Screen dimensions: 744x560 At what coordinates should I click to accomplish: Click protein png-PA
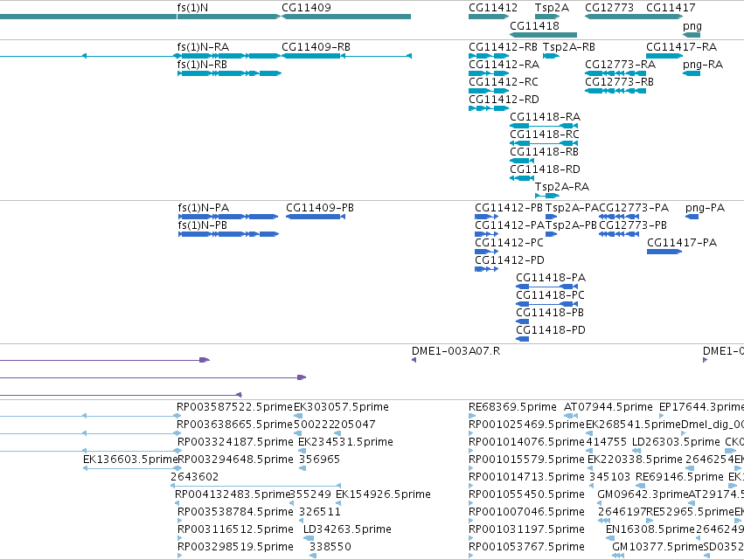[x=692, y=217]
